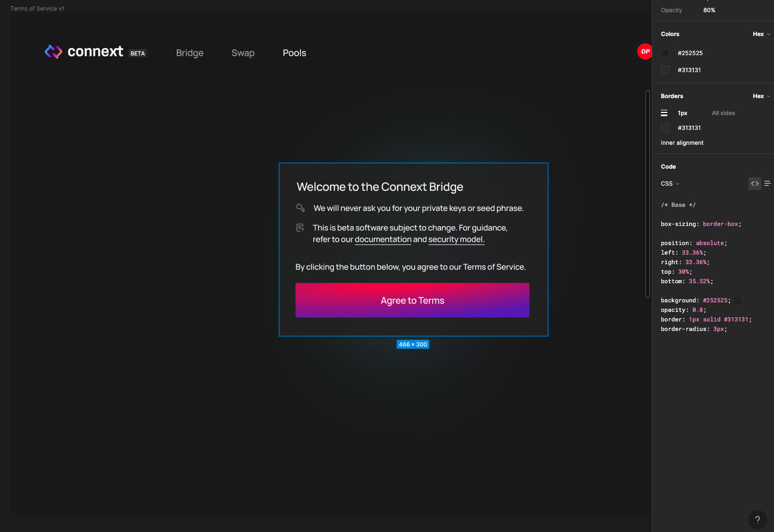This screenshot has height=532, width=774.
Task: Open the Borders Hex format dropdown
Action: point(761,96)
